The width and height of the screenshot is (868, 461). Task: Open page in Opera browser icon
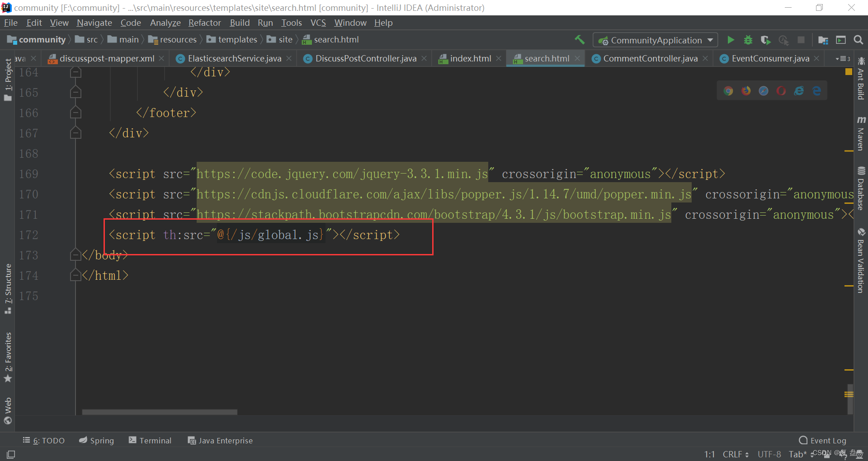(781, 91)
